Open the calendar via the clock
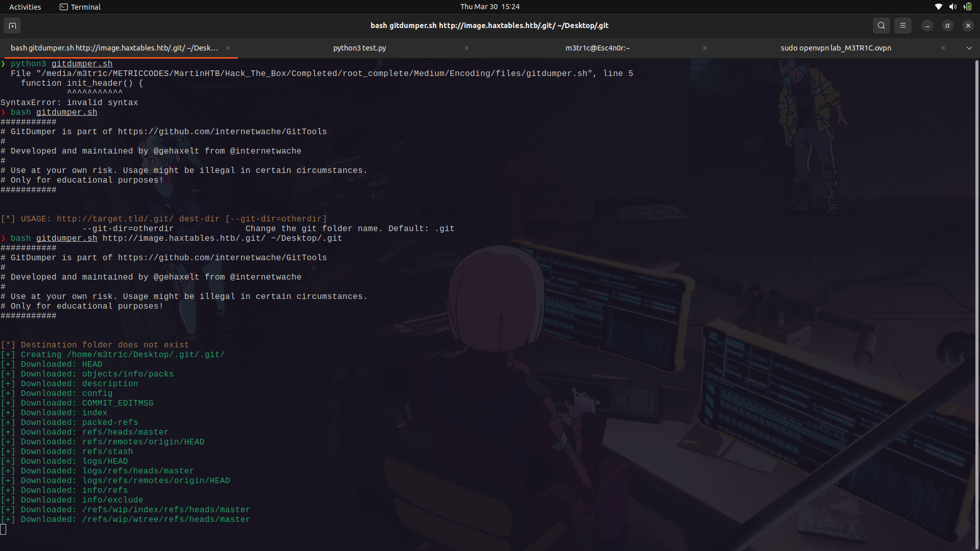980x551 pixels. (489, 7)
